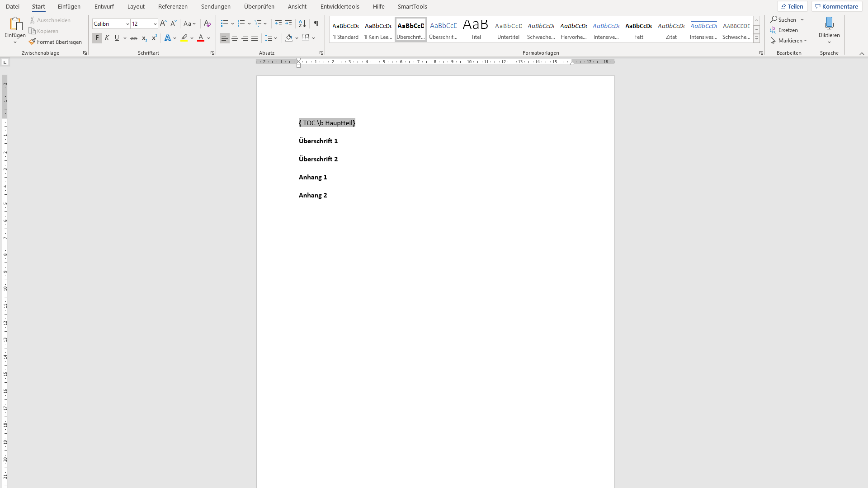Click the shading paint bucket icon
This screenshot has height=488, width=868.
289,38
